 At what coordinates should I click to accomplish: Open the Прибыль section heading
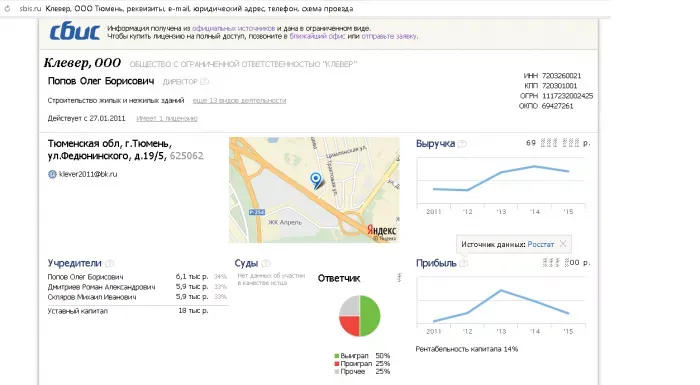click(x=436, y=264)
